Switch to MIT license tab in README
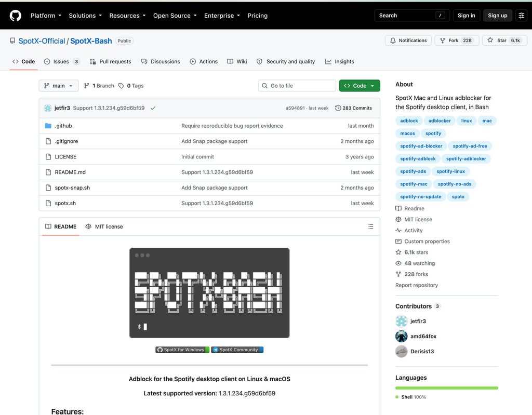This screenshot has width=532, height=415. click(x=104, y=226)
